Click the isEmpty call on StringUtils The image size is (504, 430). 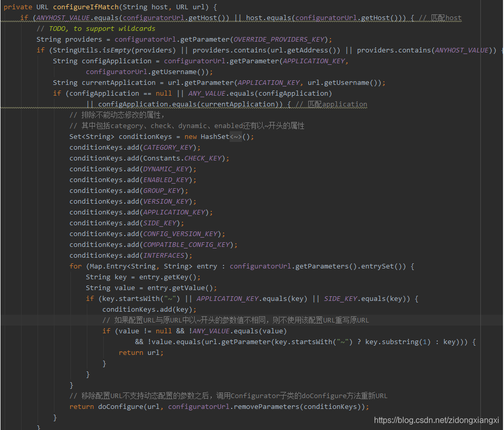pyautogui.click(x=117, y=50)
